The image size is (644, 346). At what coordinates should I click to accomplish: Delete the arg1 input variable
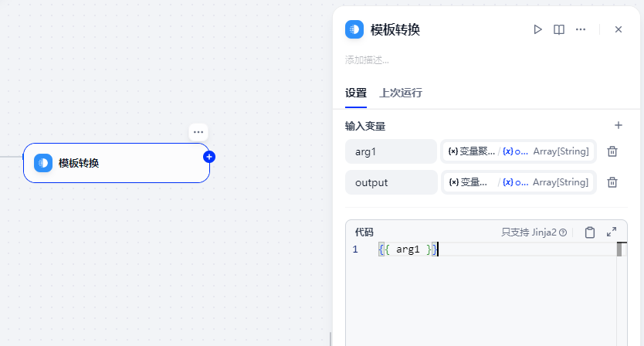click(x=612, y=151)
